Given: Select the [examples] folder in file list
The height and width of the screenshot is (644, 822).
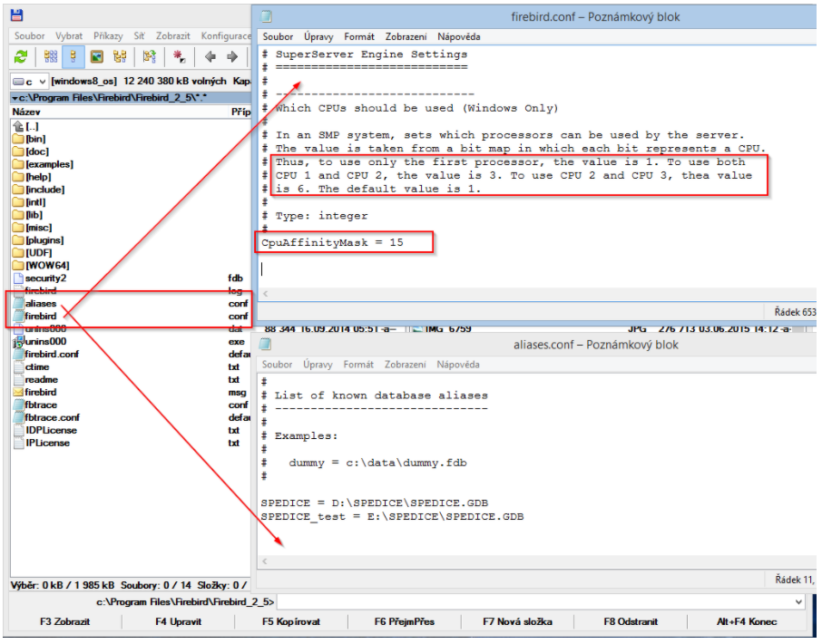Looking at the screenshot, I should [48, 164].
